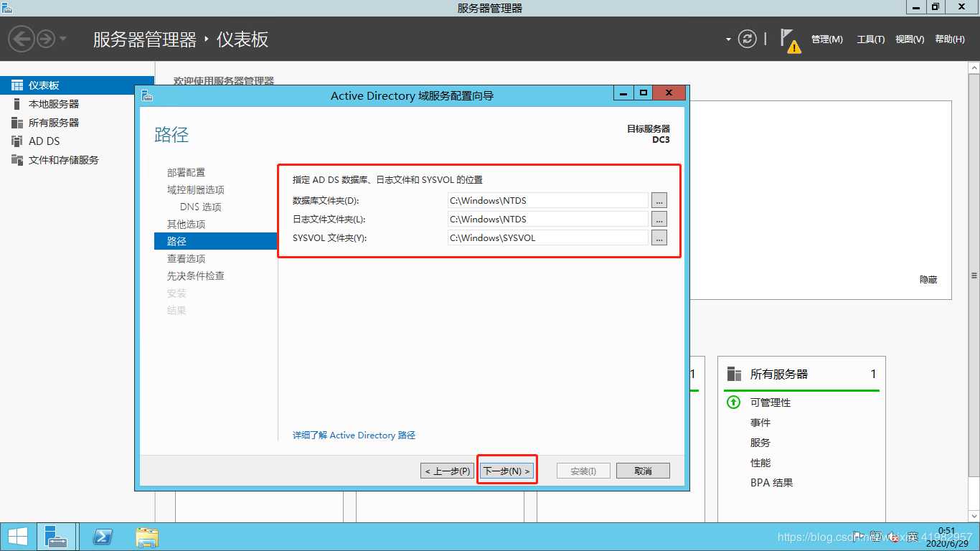Open the 视图(V) menu

tap(910, 39)
